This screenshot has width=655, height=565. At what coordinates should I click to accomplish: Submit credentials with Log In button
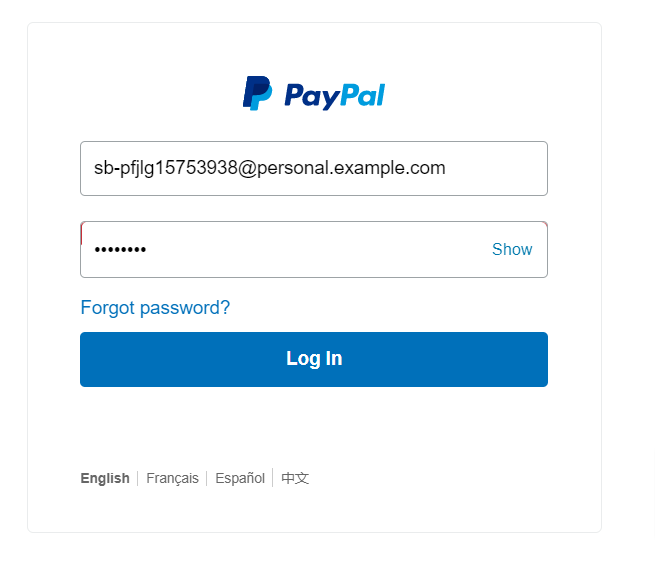coord(314,359)
